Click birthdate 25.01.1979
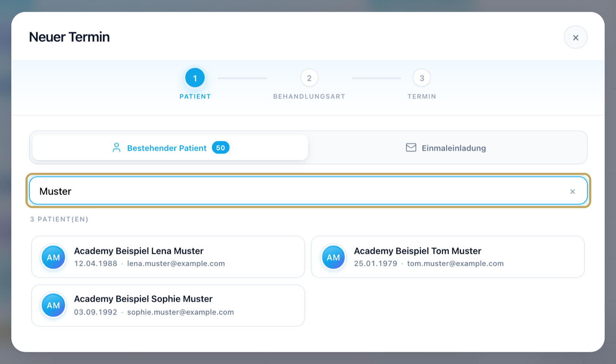Image resolution: width=616 pixels, height=364 pixels. tap(375, 264)
